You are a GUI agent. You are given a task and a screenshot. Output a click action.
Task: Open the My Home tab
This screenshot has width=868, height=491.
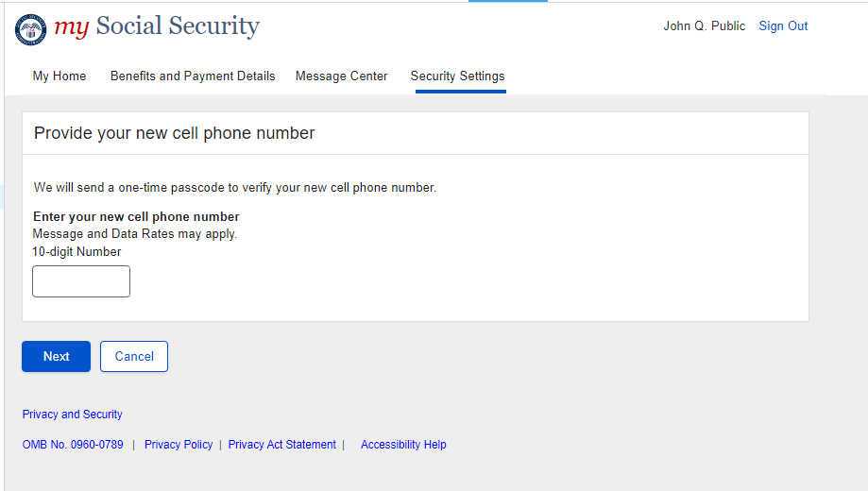click(x=60, y=76)
